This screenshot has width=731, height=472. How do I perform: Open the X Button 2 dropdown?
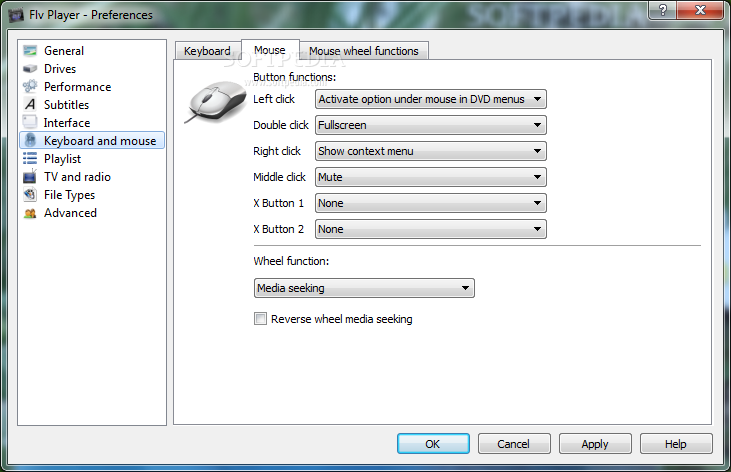pos(430,229)
